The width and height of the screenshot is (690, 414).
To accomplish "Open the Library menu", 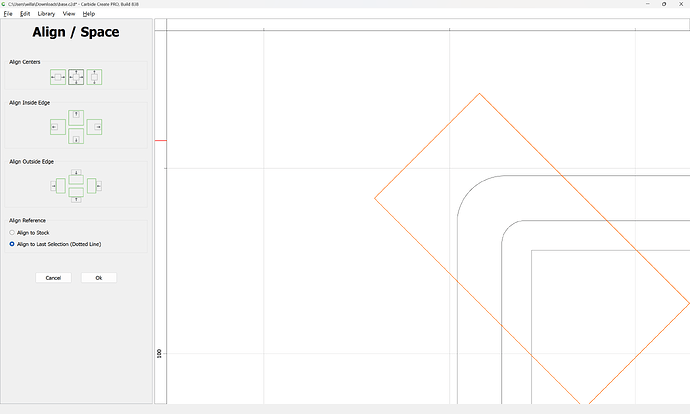I will (x=46, y=14).
